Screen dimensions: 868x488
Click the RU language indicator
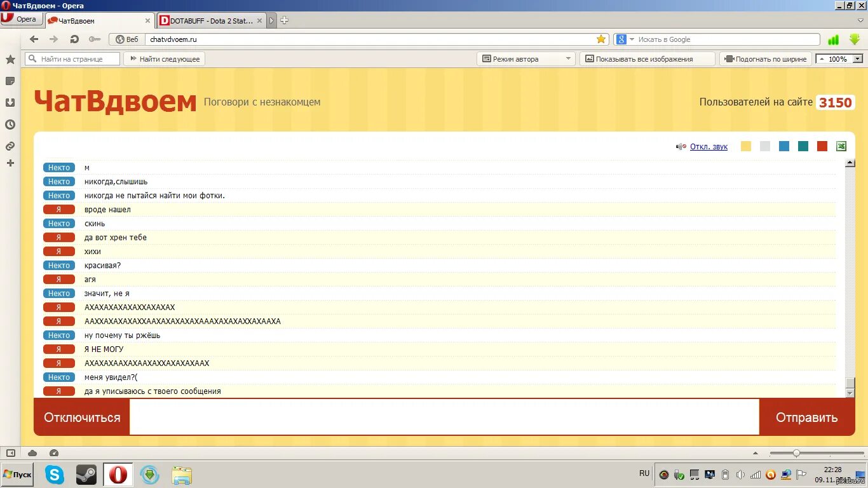point(644,473)
